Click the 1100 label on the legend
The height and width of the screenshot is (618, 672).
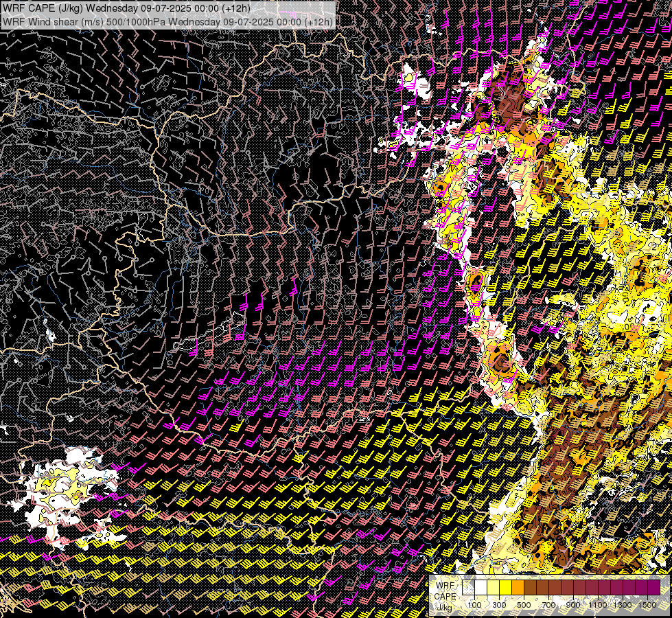click(598, 605)
